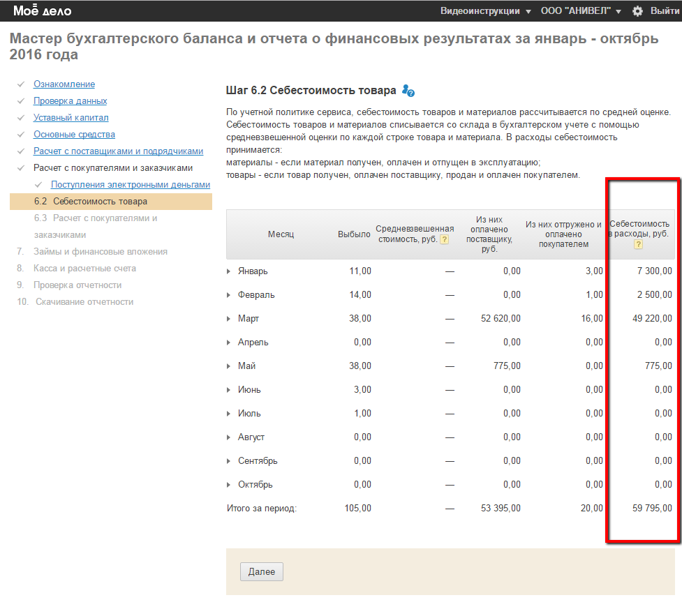Go to Проверка данных step
Viewport: 682px width, 616px height.
(x=70, y=101)
